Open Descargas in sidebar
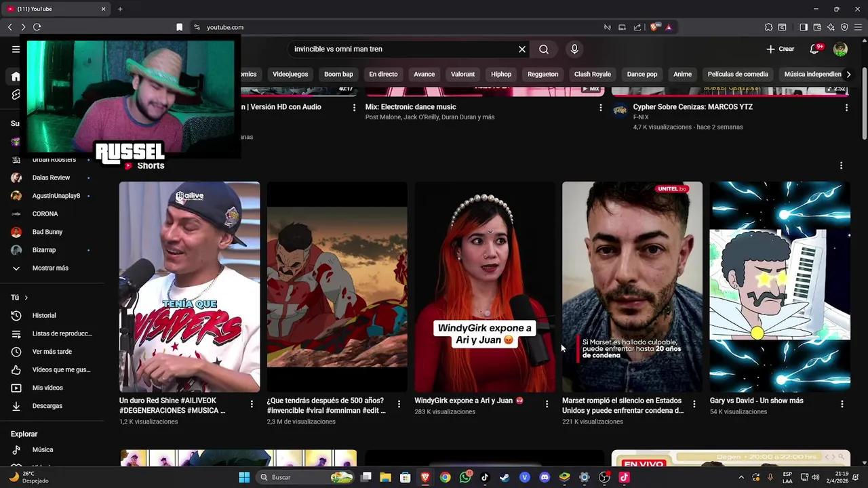The image size is (868, 488). pos(50,405)
